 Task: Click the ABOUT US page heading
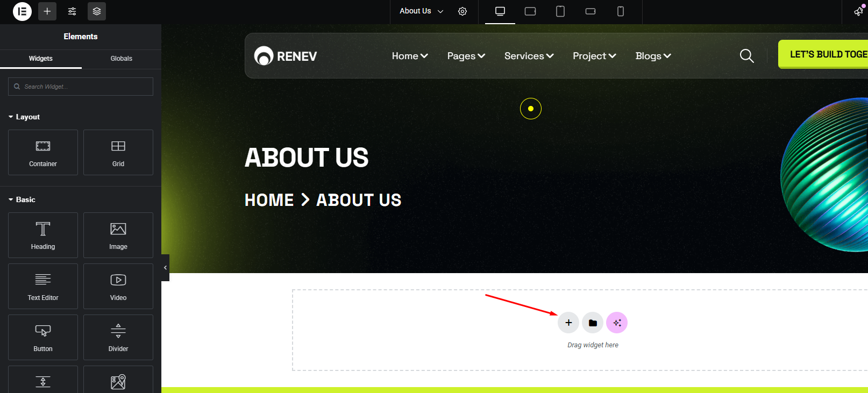pyautogui.click(x=307, y=158)
